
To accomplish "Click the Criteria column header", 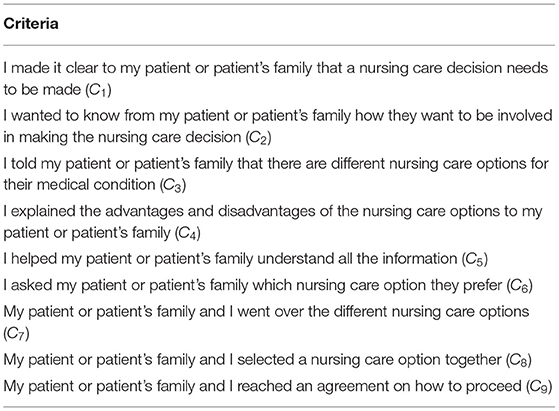I will (x=31, y=24).
